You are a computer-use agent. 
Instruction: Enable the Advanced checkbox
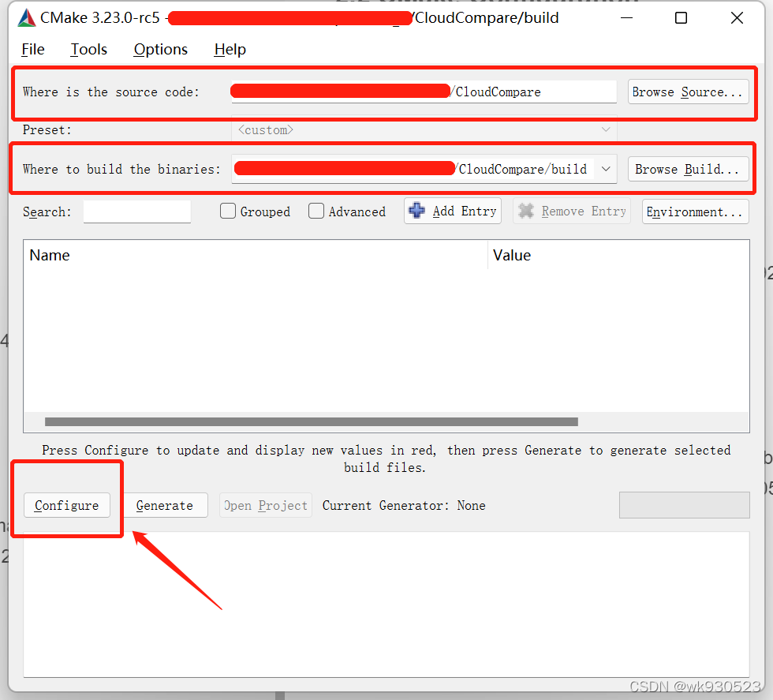(x=316, y=211)
